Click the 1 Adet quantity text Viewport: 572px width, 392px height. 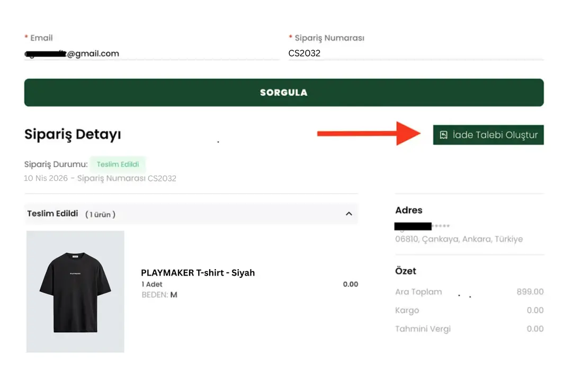[151, 285]
